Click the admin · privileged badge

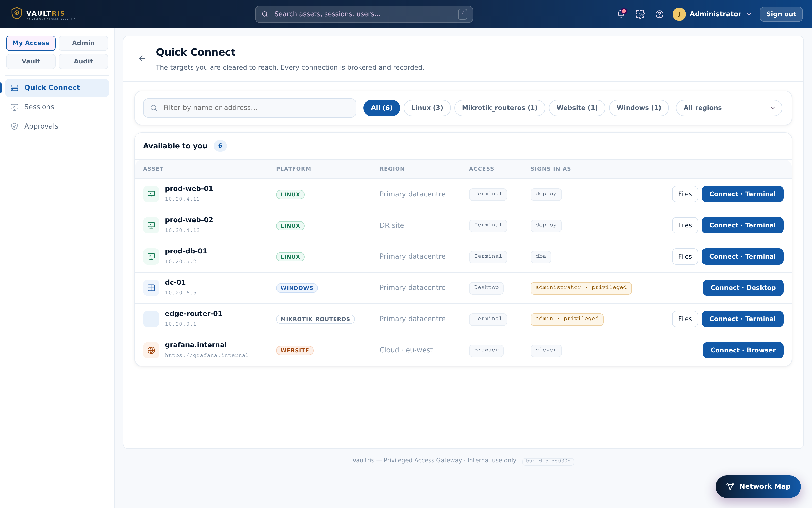(567, 319)
